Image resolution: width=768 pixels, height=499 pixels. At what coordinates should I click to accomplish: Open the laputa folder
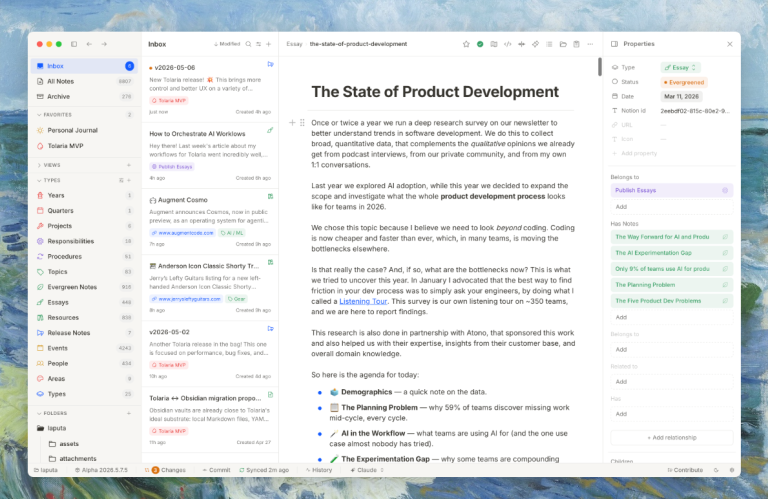tap(85, 428)
